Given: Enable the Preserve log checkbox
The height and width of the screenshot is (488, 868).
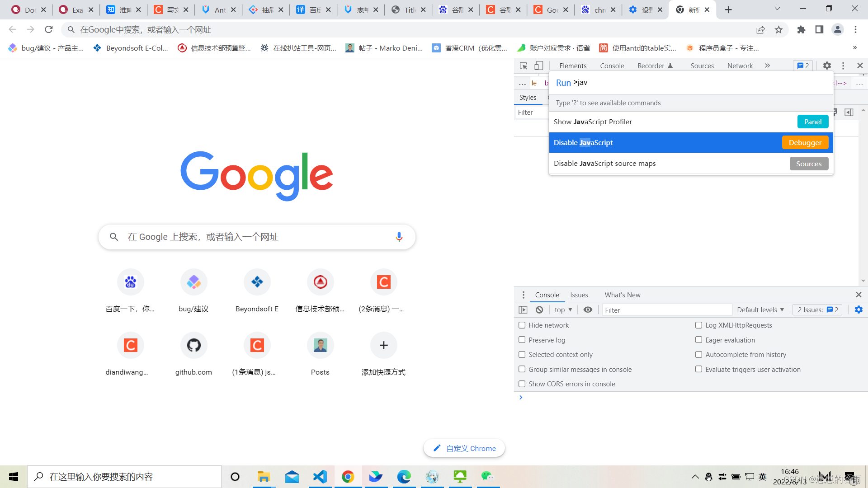Looking at the screenshot, I should point(522,340).
